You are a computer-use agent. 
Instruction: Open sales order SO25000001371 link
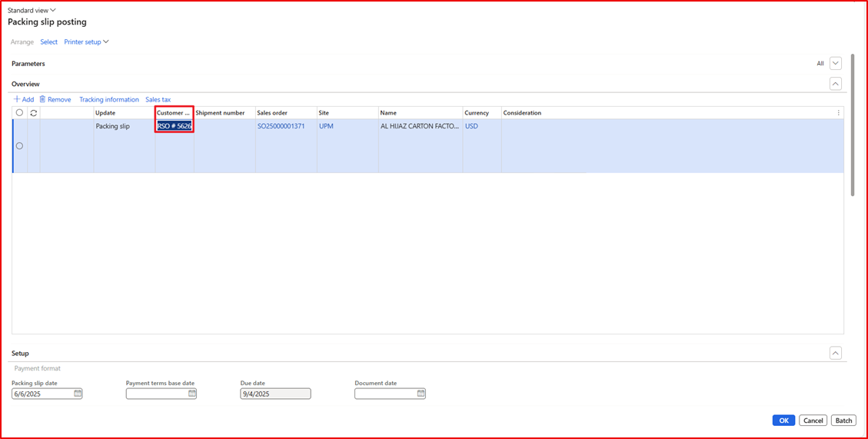click(x=281, y=126)
